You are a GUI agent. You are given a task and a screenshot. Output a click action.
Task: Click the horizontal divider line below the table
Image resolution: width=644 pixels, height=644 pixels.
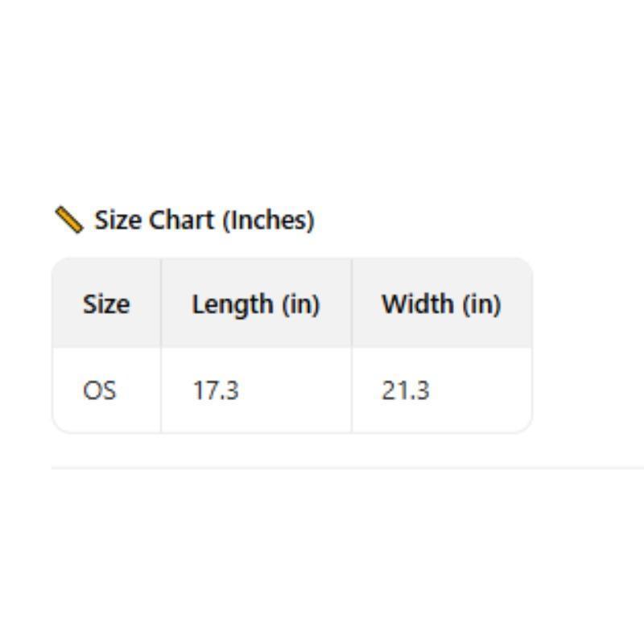[346, 467]
